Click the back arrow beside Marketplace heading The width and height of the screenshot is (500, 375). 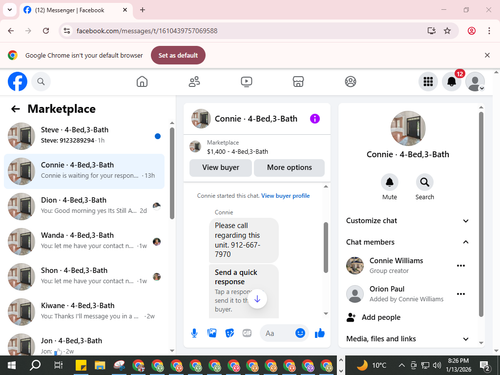(15, 109)
